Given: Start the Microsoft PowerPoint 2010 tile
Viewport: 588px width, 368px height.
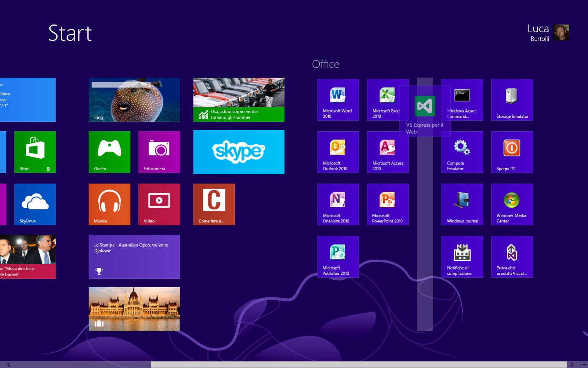Looking at the screenshot, I should (x=388, y=204).
